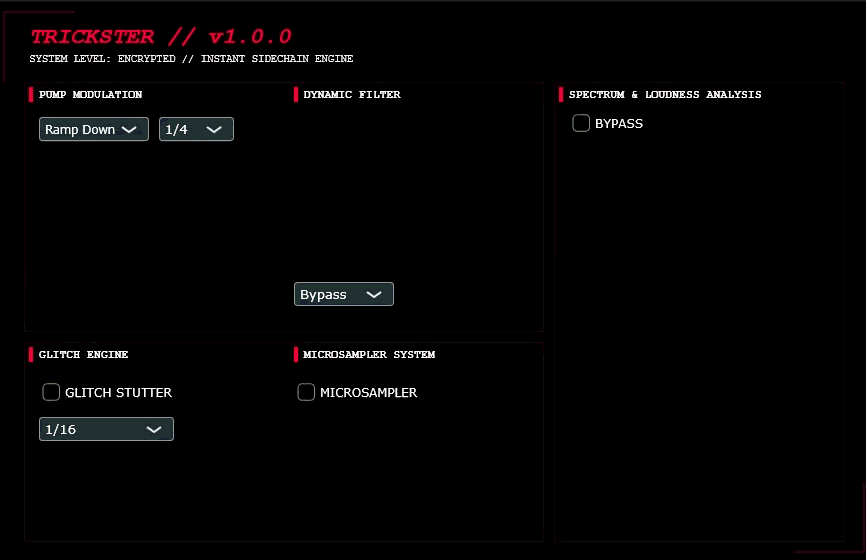This screenshot has width=866, height=560.
Task: Click the SPECTRUM & LOUDNESS ANALYSIS header
Action: 665,94
